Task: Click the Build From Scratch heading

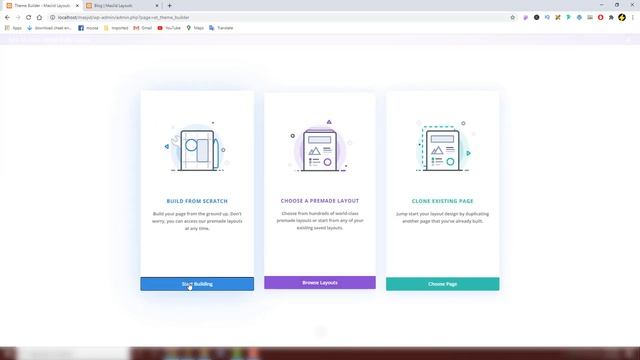Action: point(197,201)
